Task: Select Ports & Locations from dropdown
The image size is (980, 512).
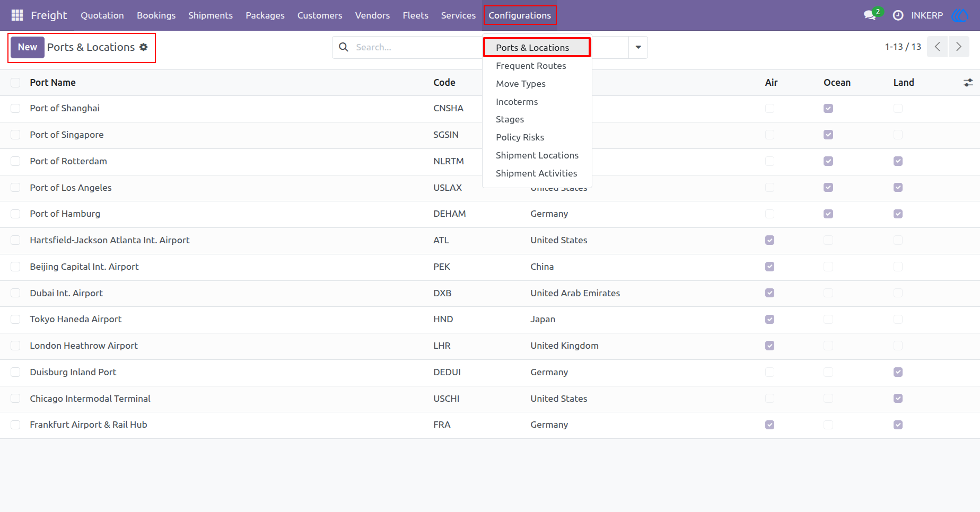Action: tap(537, 48)
